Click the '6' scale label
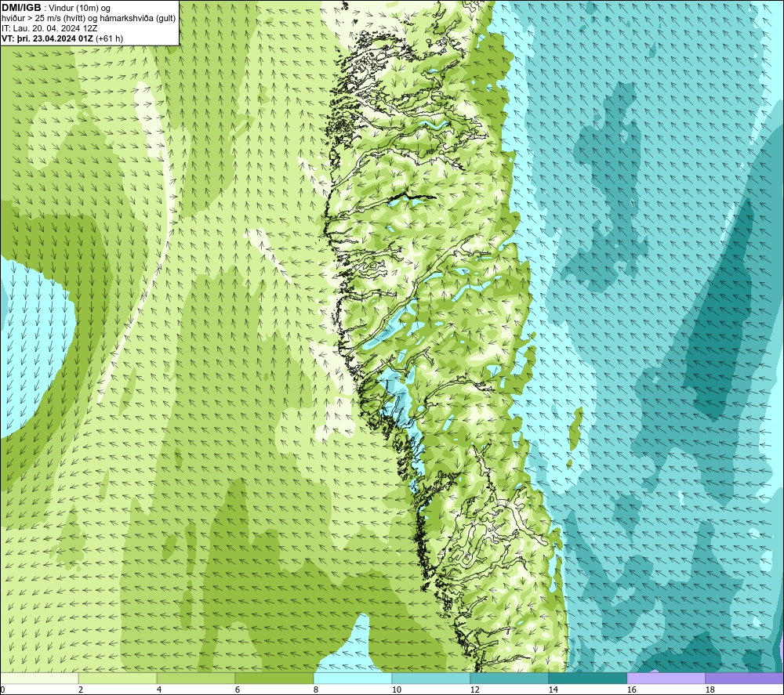Image resolution: width=784 pixels, height=695 pixels. pyautogui.click(x=237, y=690)
